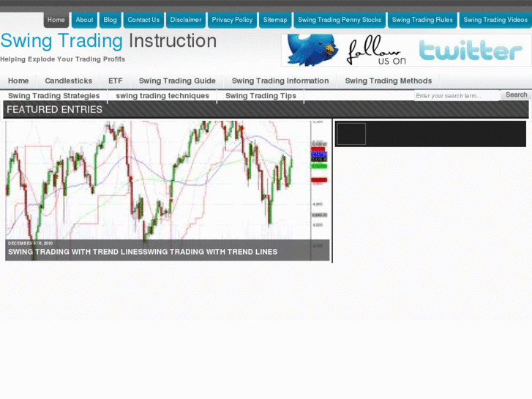The width and height of the screenshot is (532, 399).
Task: Click the Follow us on Twitter banner
Action: tap(406, 51)
